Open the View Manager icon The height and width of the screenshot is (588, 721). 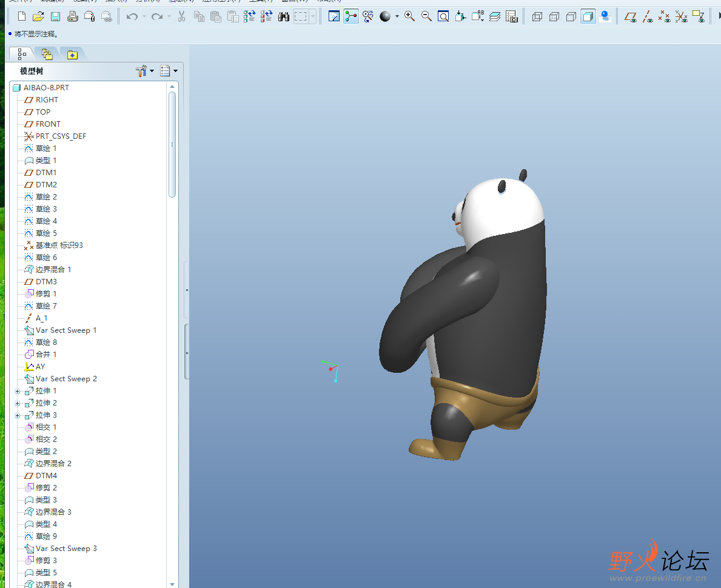[x=512, y=16]
